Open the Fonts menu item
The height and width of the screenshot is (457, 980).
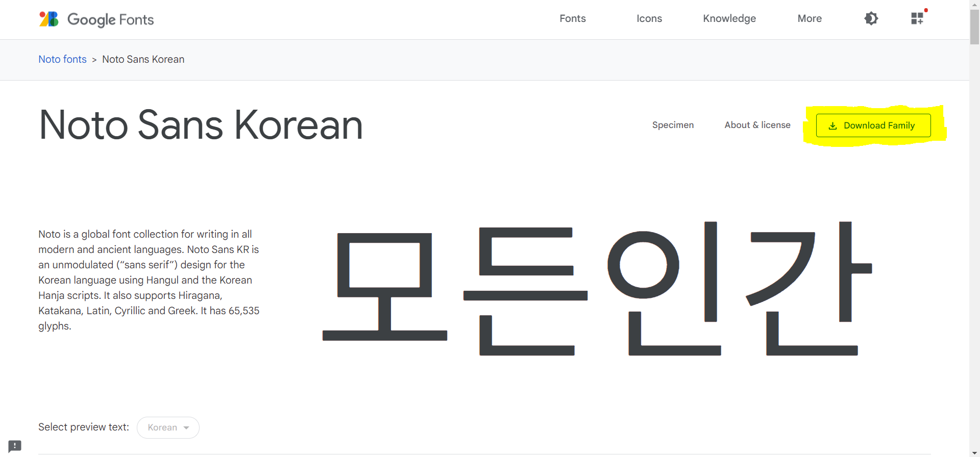coord(573,19)
